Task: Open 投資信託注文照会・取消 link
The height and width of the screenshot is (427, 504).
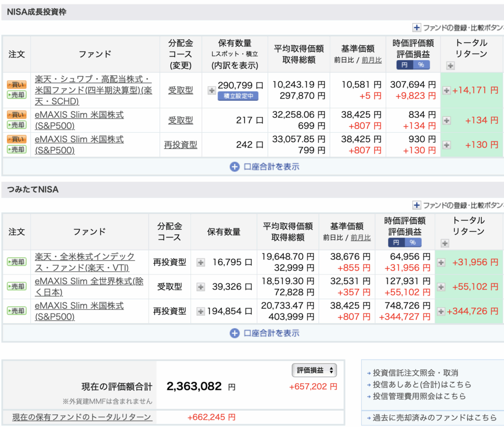Action: 415,373
